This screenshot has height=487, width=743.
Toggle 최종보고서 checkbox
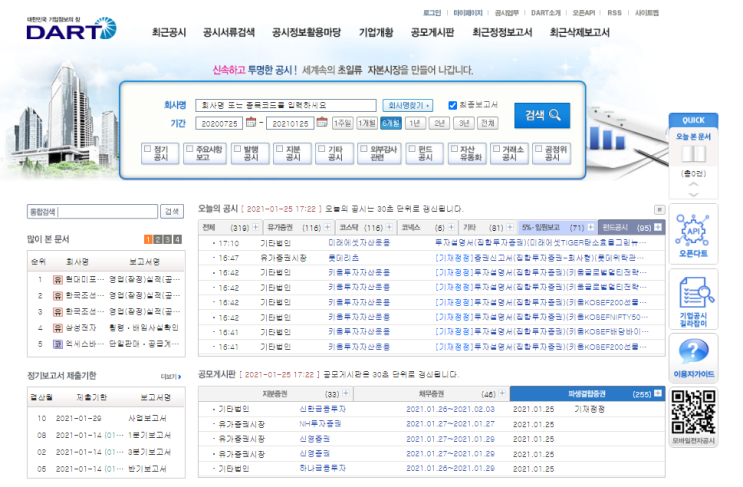(453, 105)
